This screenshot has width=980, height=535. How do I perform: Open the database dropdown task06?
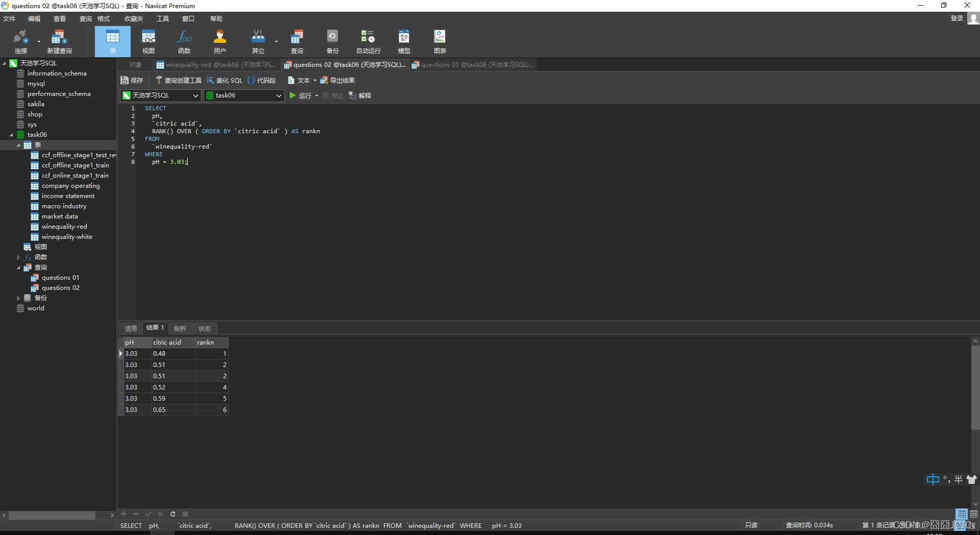coord(244,95)
